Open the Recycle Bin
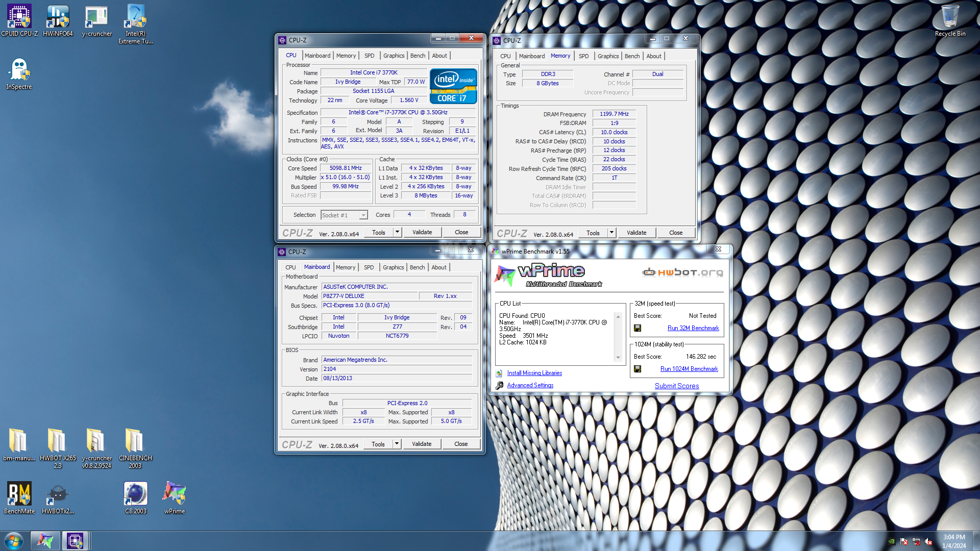Screen dimensions: 980x551 click(x=950, y=21)
